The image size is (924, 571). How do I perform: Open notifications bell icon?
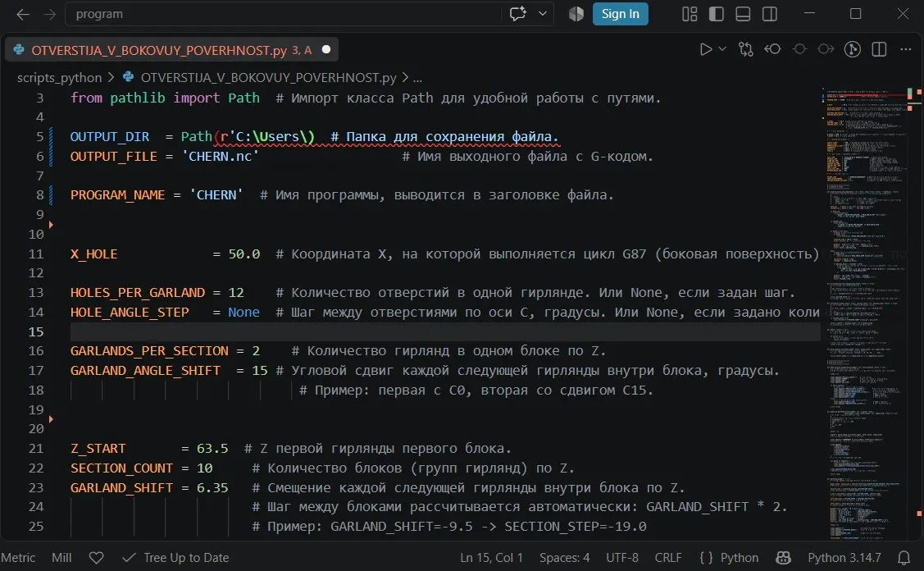904,557
